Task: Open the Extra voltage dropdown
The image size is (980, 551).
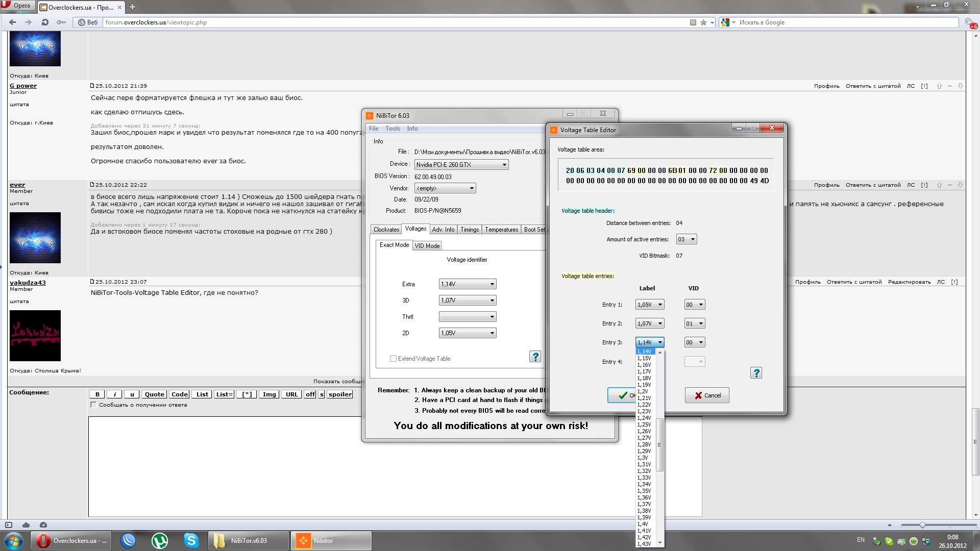Action: [x=468, y=284]
